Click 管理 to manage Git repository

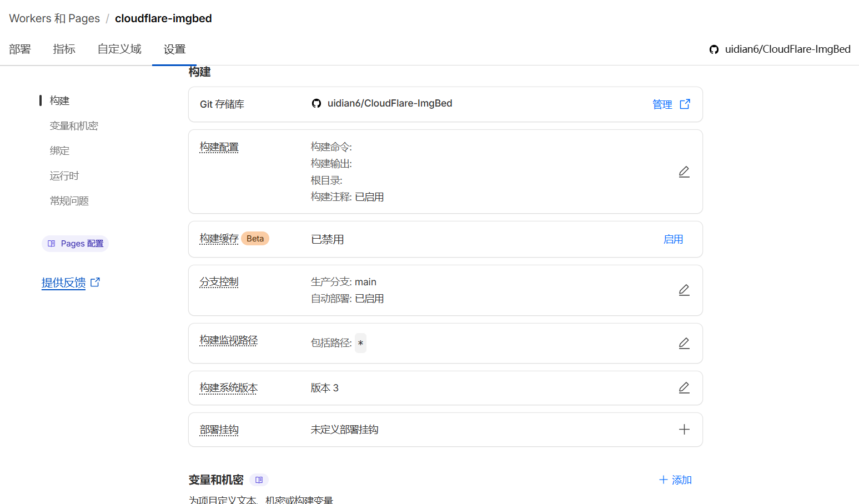click(662, 104)
